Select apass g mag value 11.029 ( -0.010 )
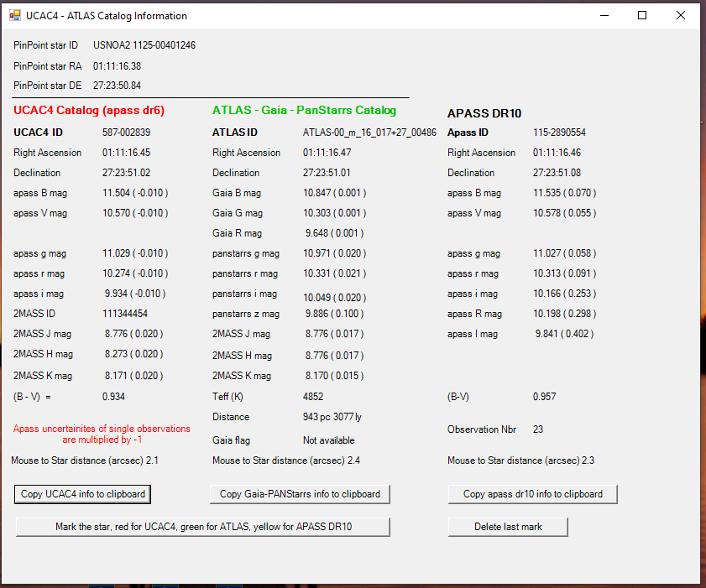The image size is (706, 588). click(135, 253)
